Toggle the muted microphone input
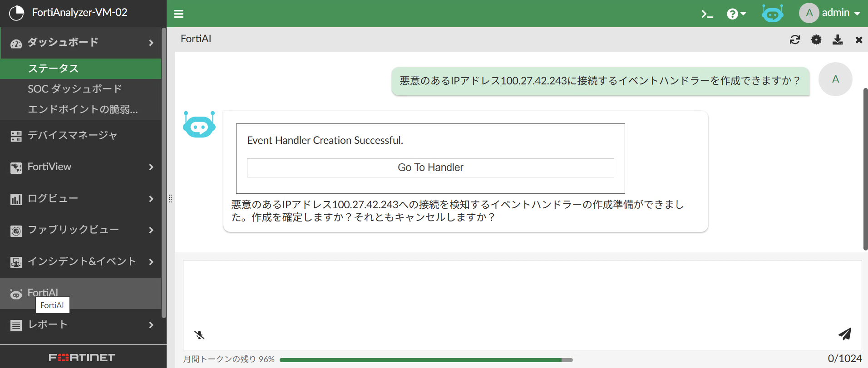Screen dimensions: 868x368 click(x=199, y=335)
